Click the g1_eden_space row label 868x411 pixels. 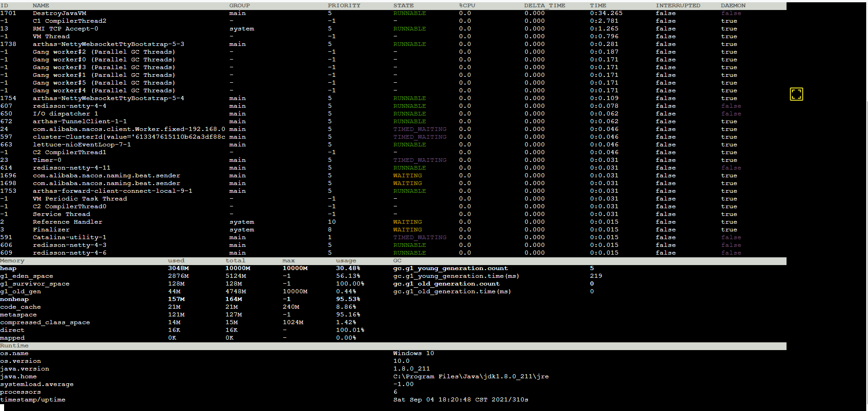(26, 276)
